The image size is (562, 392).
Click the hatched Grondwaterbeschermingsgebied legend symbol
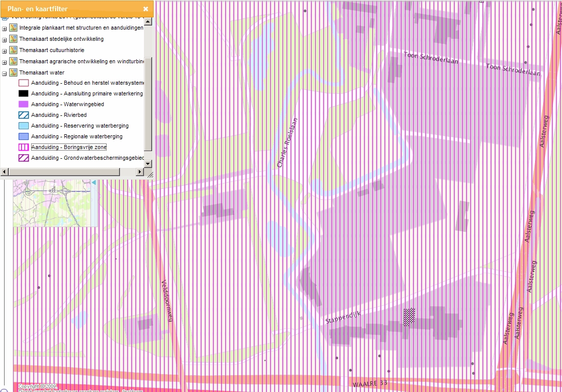(x=23, y=158)
